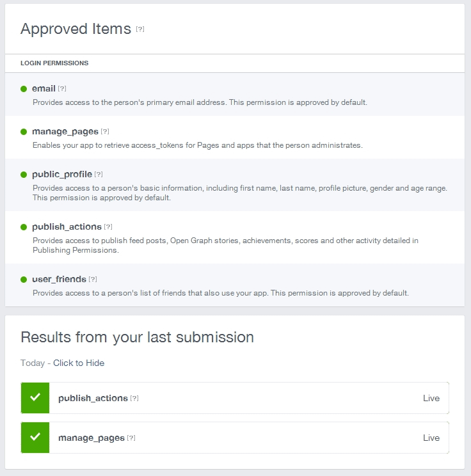Open help tooltip beside Approved Items heading

click(x=140, y=29)
